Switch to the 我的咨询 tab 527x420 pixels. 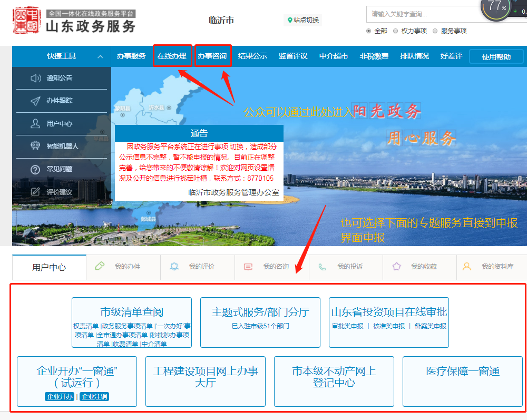pyautogui.click(x=271, y=267)
